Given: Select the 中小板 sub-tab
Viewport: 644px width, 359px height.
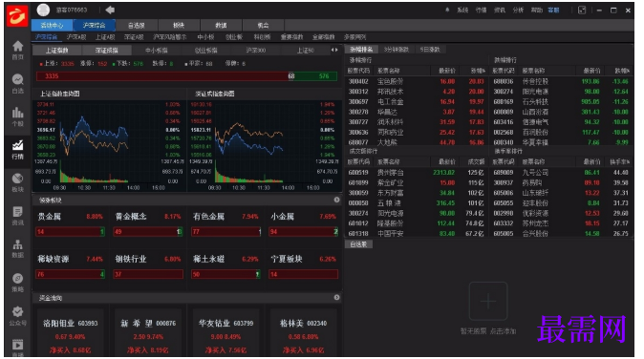Looking at the screenshot, I should tap(205, 37).
